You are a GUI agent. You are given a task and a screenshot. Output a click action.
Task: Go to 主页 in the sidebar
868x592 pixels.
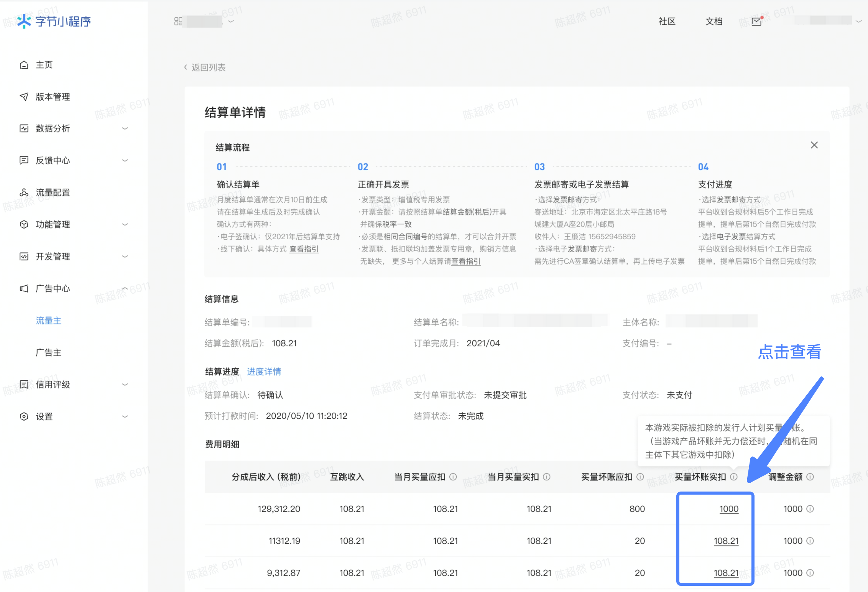tap(44, 65)
